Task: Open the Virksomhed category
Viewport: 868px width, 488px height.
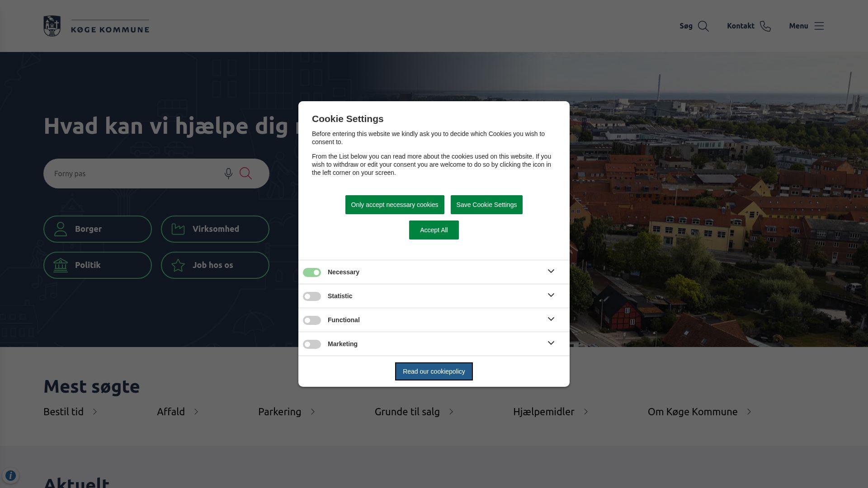Action: pos(215,229)
